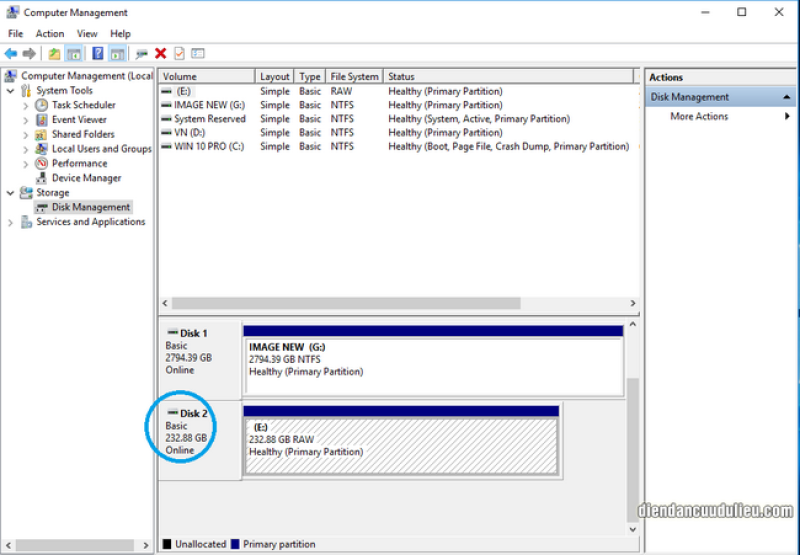Expand Local Users and Groups node

coord(27,149)
